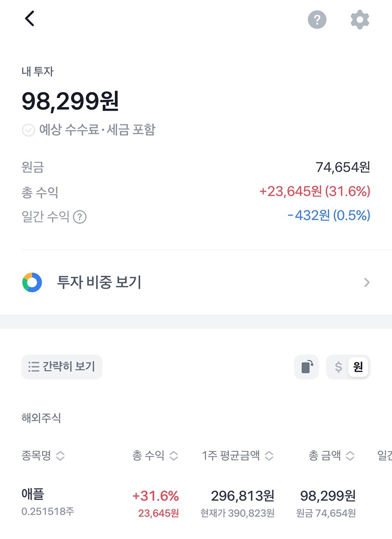Switch currency display to dollar ($)
Screen dimensions: 392x539
[338, 367]
